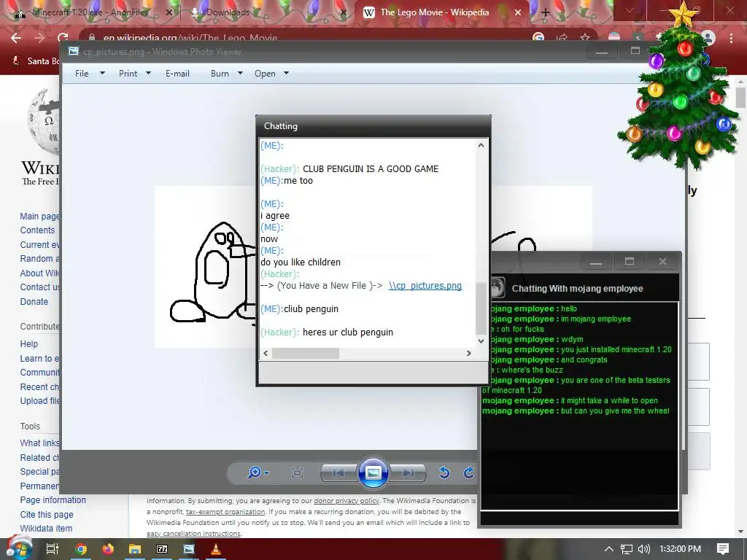
Task: Click the Windows Start orb with Santa hat
Action: 19,548
